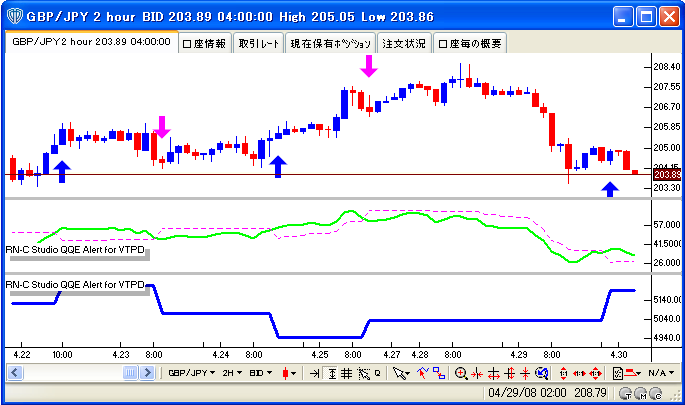Select the arrow pointer cursor tool
This screenshot has width=685, height=405.
(399, 373)
